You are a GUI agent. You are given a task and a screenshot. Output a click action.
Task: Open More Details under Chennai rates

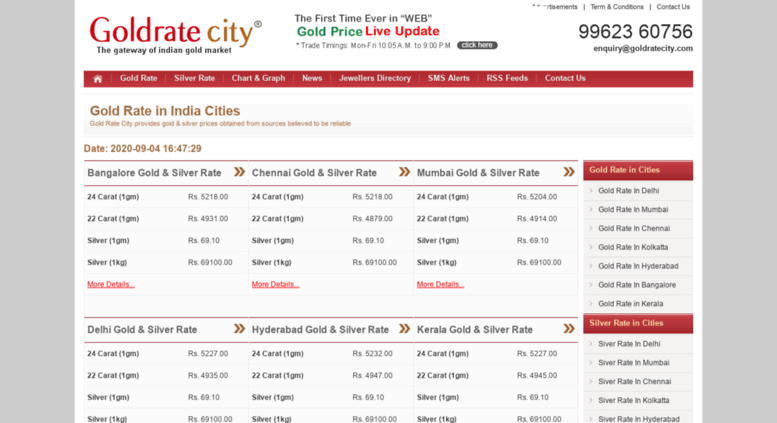(276, 284)
